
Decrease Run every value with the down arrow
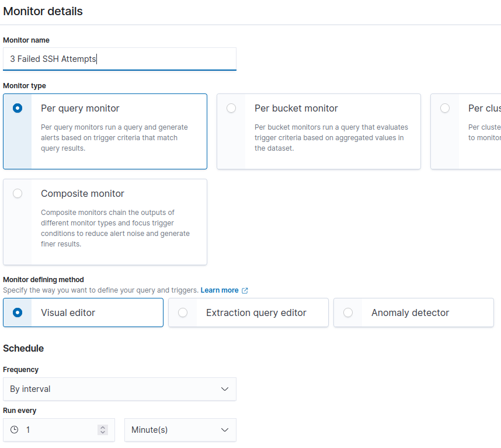pyautogui.click(x=103, y=432)
